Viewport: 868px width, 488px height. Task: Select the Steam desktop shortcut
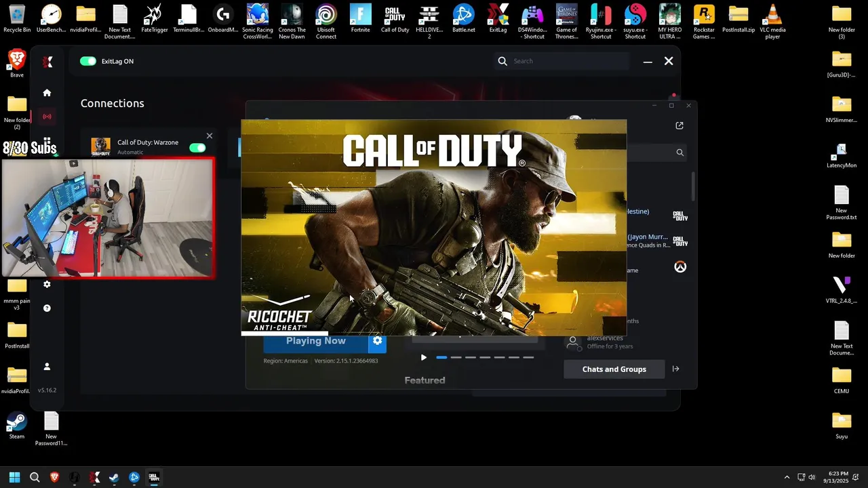pyautogui.click(x=17, y=426)
